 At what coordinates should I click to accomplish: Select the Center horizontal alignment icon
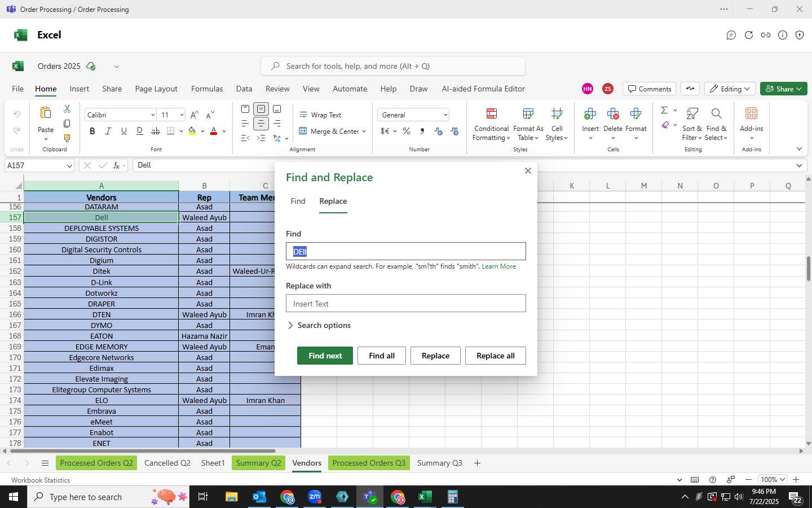point(261,124)
